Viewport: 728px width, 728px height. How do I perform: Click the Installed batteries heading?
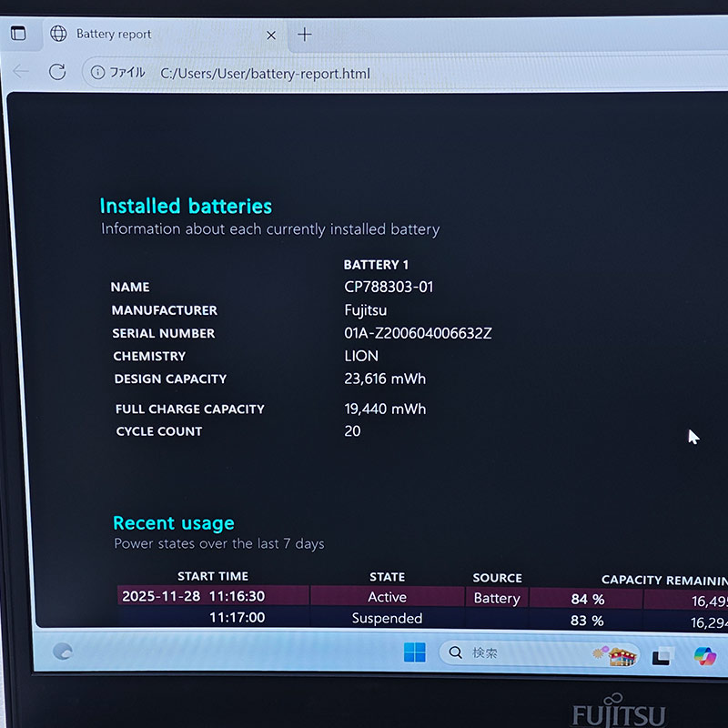point(186,207)
